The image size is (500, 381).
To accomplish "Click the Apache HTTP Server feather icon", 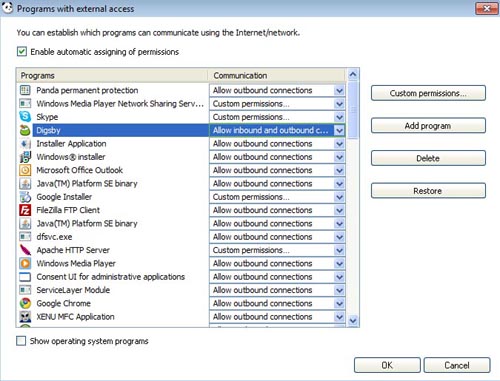I will (25, 250).
